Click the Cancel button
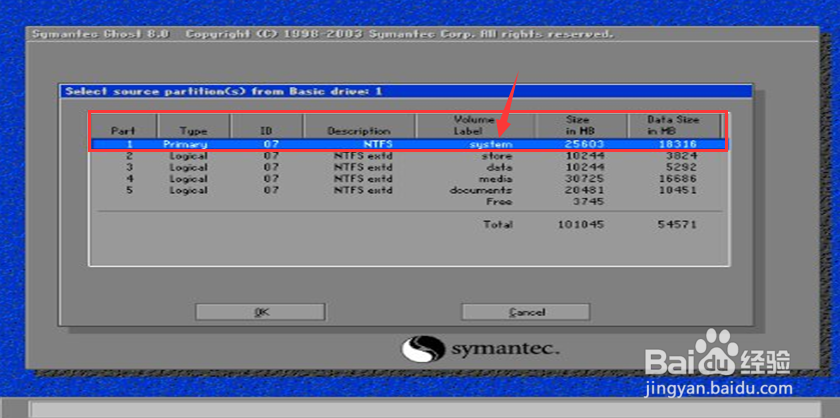840x418 pixels. (x=526, y=312)
